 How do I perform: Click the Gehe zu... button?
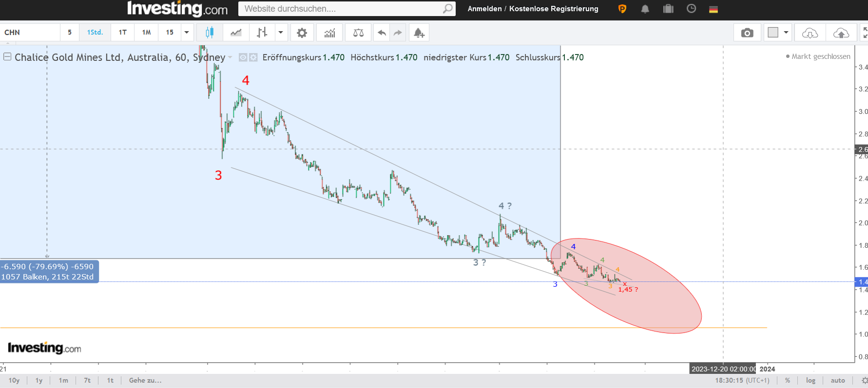[x=145, y=380]
